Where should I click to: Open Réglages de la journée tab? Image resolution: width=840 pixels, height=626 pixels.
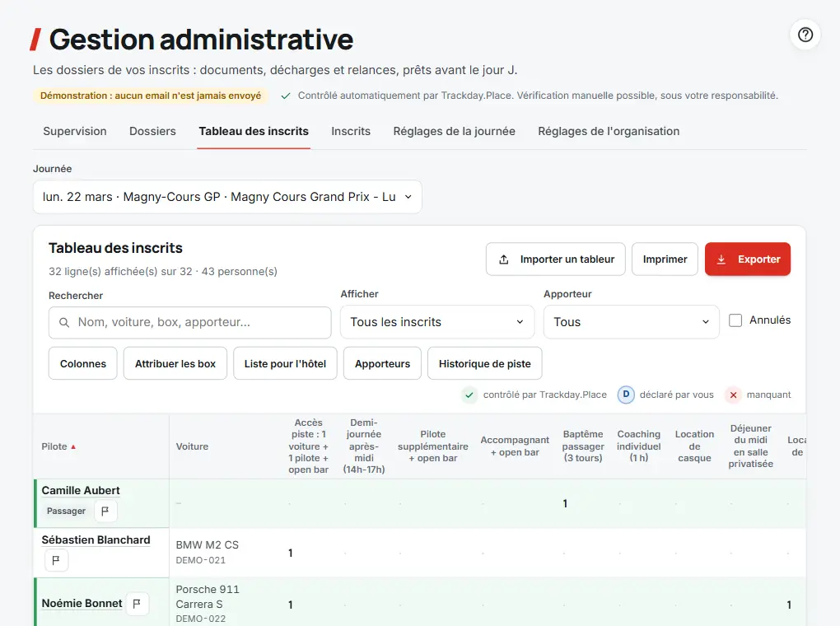[455, 131]
